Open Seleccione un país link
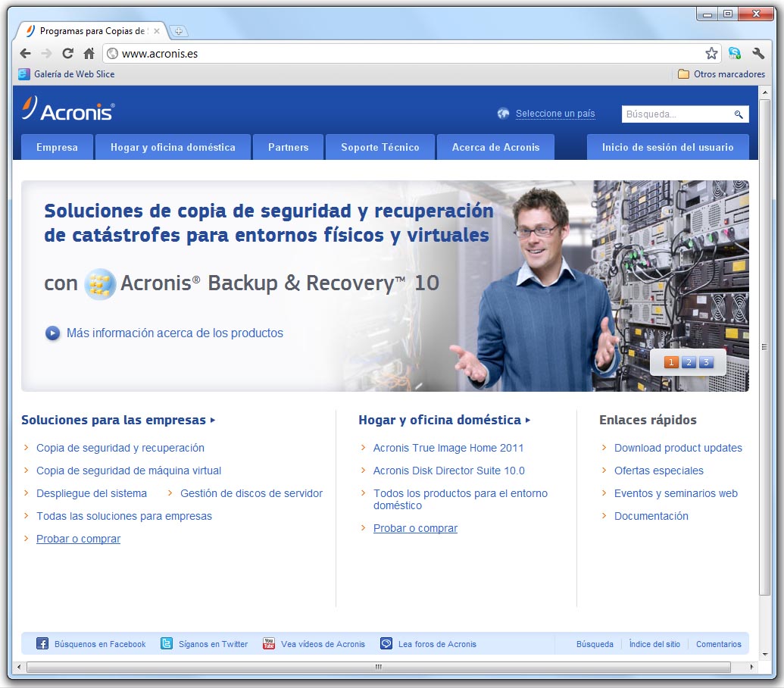Image resolution: width=784 pixels, height=688 pixels. click(x=555, y=114)
